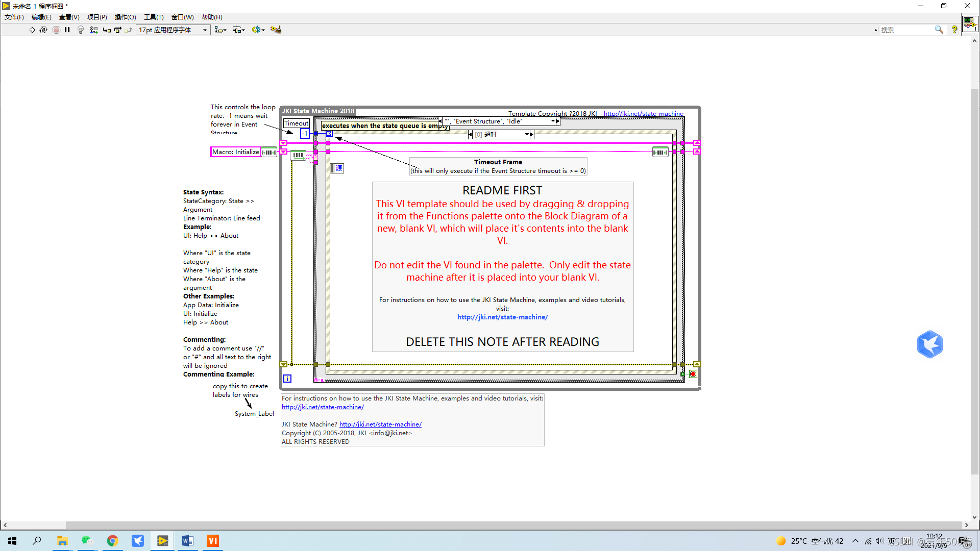Viewport: 980px width, 551px height.
Task: Select the subVI at right inside the loop
Action: point(660,152)
